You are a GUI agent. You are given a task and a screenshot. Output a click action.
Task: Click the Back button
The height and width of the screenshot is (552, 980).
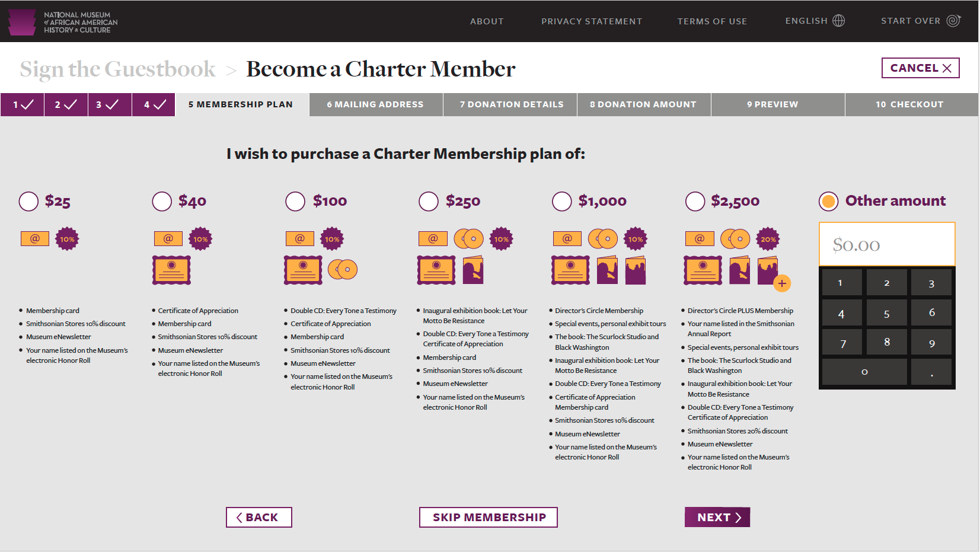(259, 518)
